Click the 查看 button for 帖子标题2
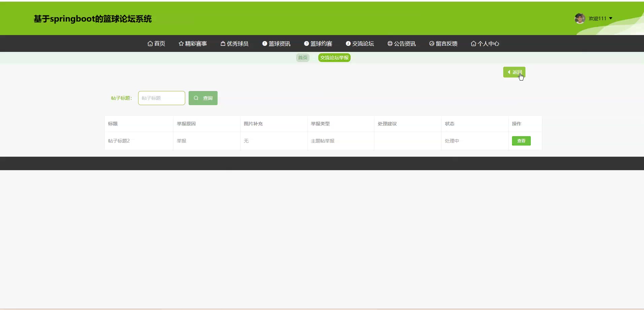The height and width of the screenshot is (310, 644). pyautogui.click(x=521, y=141)
